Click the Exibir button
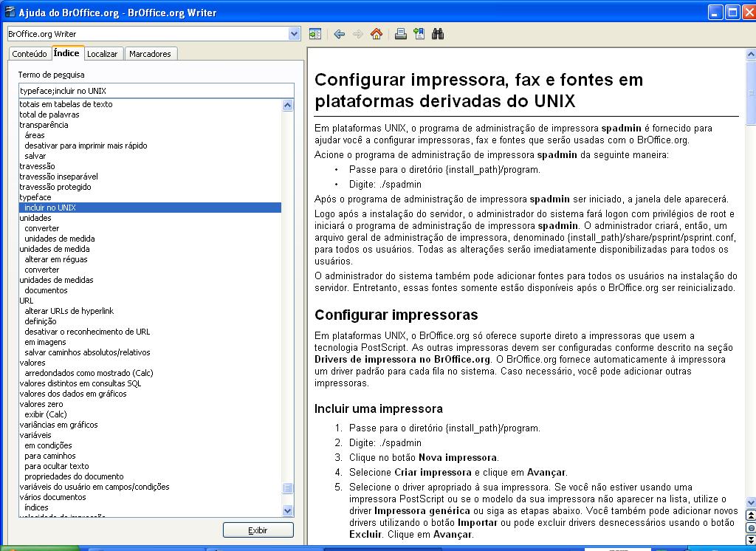This screenshot has width=756, height=551. click(x=258, y=530)
